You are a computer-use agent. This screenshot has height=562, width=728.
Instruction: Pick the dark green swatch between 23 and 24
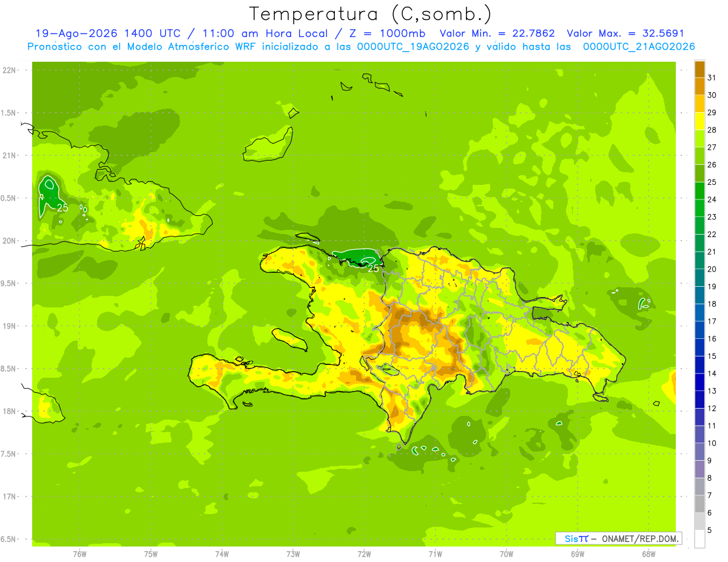pos(699,208)
